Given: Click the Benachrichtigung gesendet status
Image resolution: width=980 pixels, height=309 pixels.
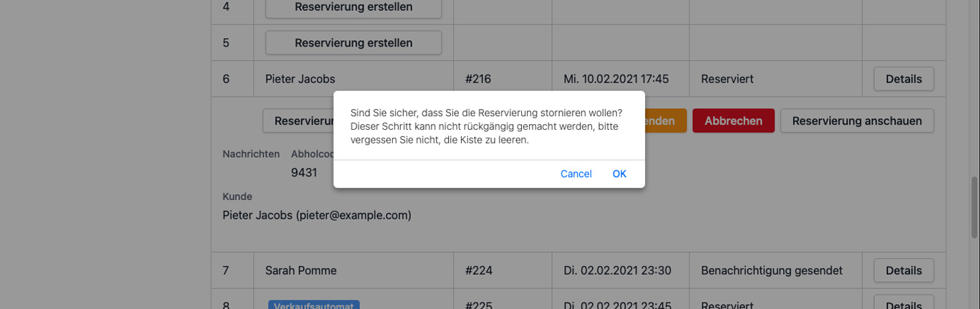Looking at the screenshot, I should click(x=772, y=270).
